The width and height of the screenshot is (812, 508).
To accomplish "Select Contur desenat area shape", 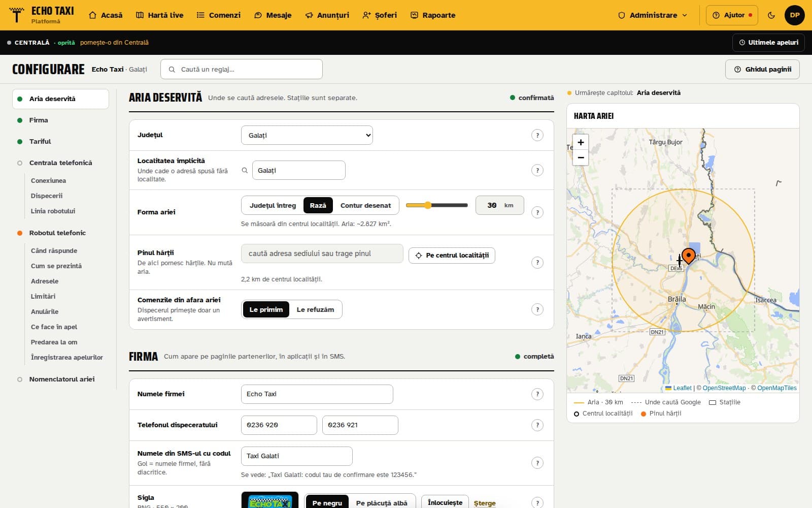I will point(365,205).
